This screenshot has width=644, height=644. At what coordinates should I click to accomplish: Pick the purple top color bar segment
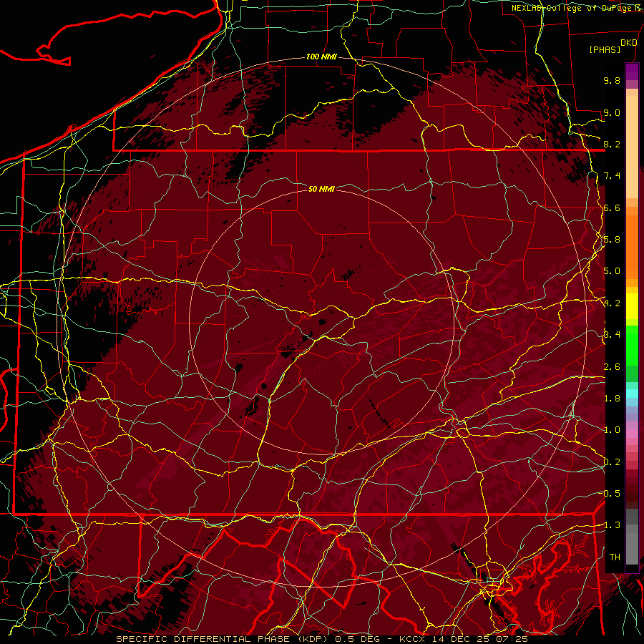pyautogui.click(x=632, y=72)
